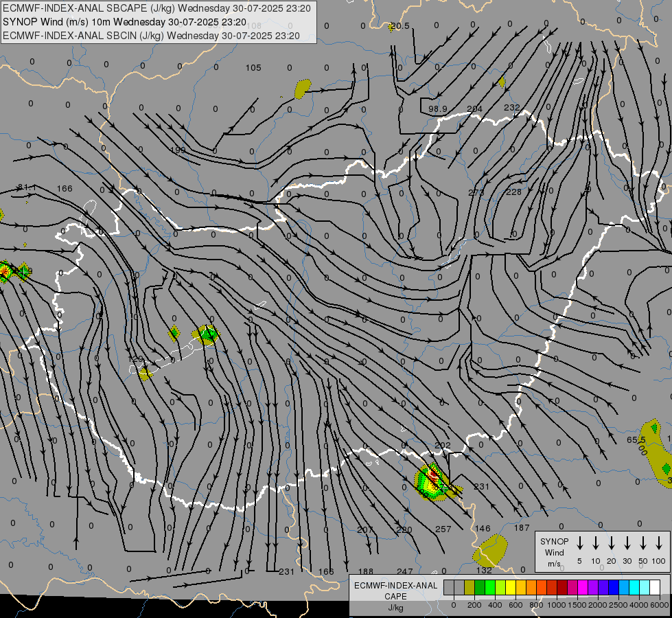Click the 5 m/s wind arrow in legend
The image size is (672, 618).
580,542
